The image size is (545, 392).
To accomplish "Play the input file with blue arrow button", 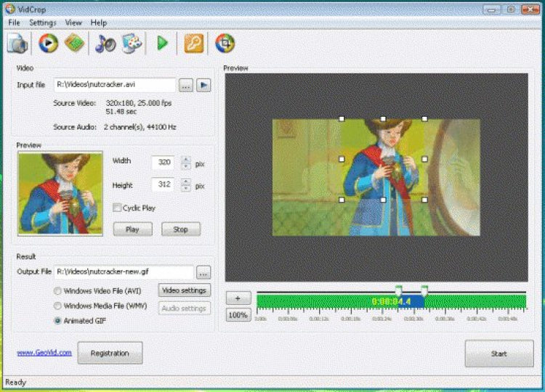I will point(203,85).
